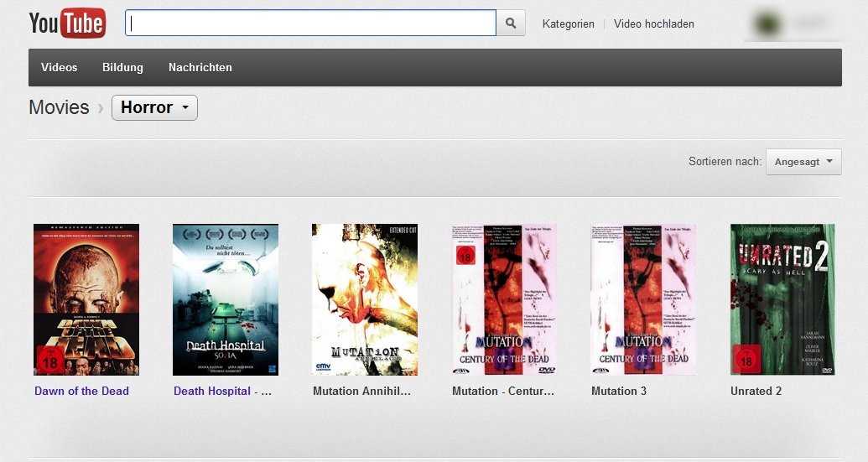This screenshot has height=462, width=868.
Task: Open the Horror genre dropdown
Action: pos(154,107)
